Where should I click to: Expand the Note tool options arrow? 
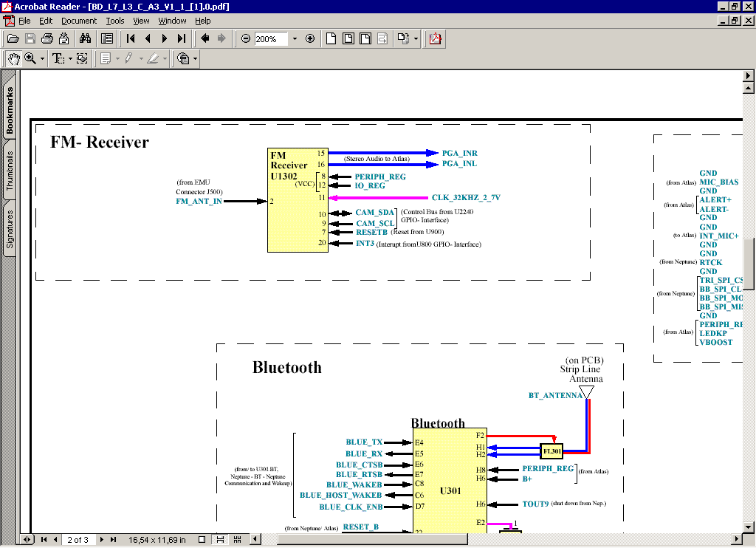pyautogui.click(x=117, y=59)
